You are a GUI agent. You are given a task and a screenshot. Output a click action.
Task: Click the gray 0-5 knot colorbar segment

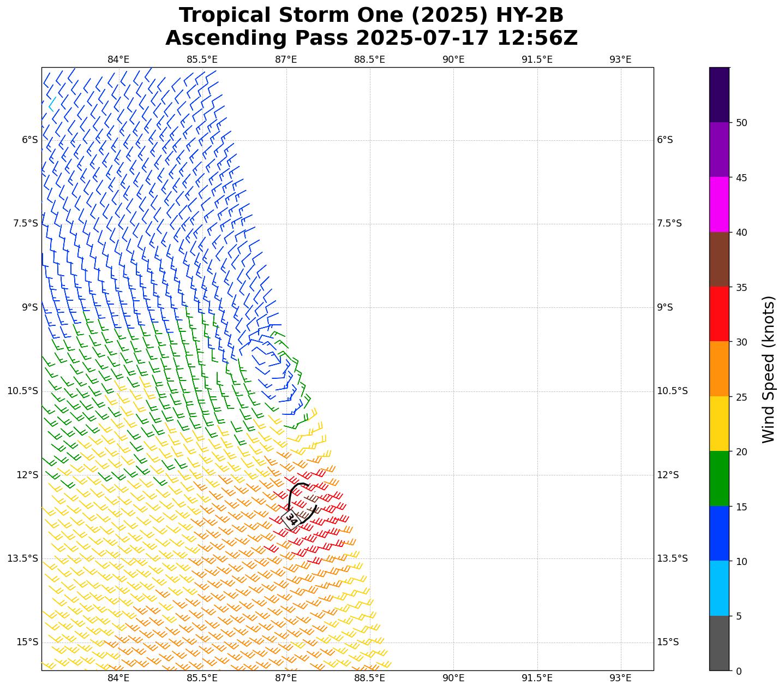point(719,643)
